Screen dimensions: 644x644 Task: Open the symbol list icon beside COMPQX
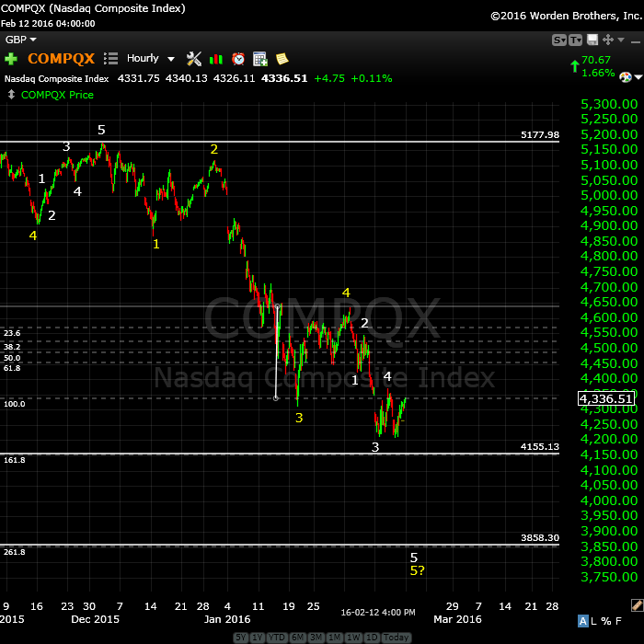point(111,58)
